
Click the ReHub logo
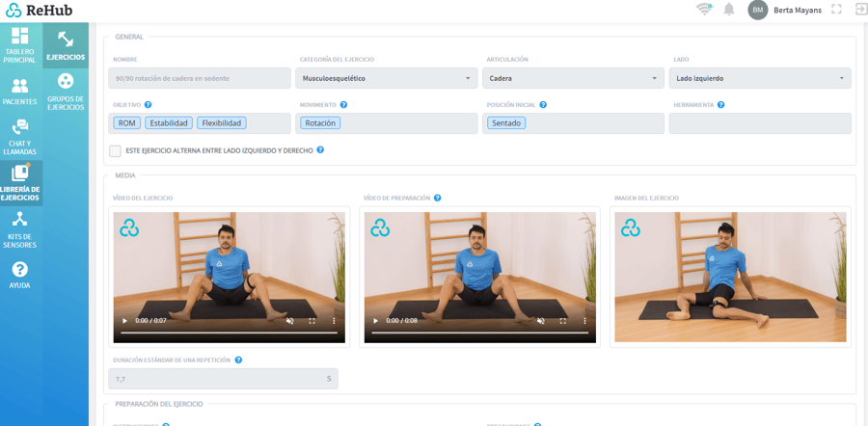(x=39, y=10)
